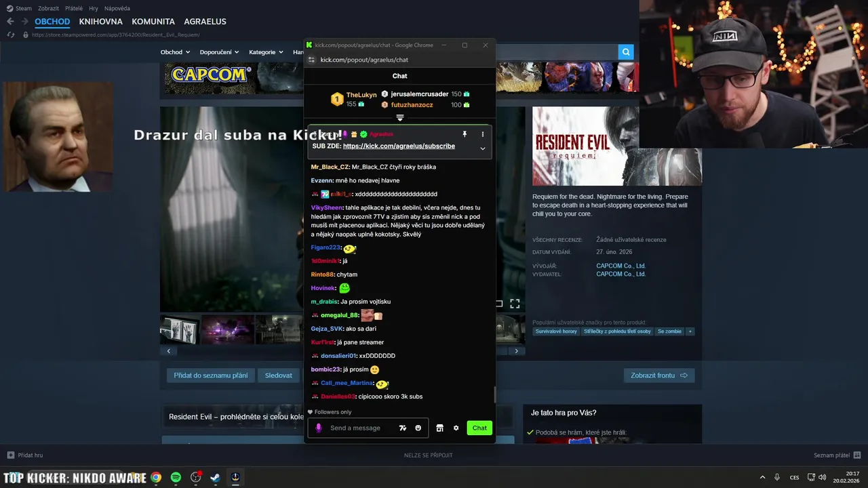868x488 pixels.
Task: Add tag with plus button
Action: [x=690, y=331]
